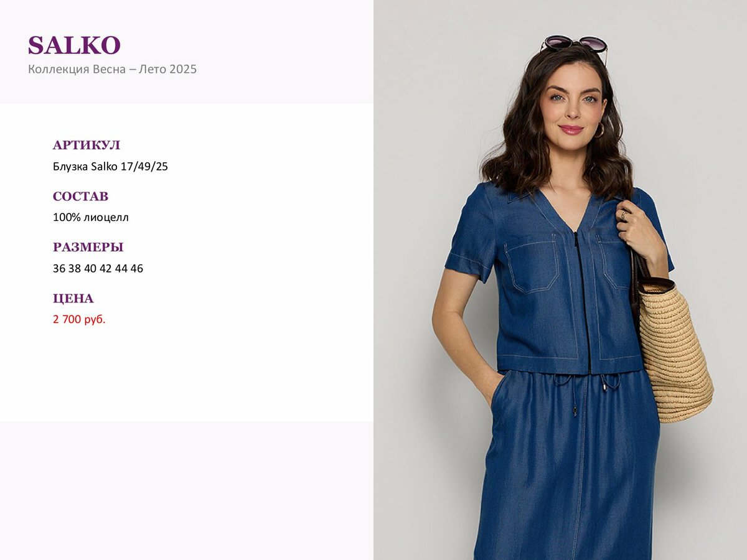747x560 pixels.
Task: Click the SALKO brand title
Action: pos(74,45)
